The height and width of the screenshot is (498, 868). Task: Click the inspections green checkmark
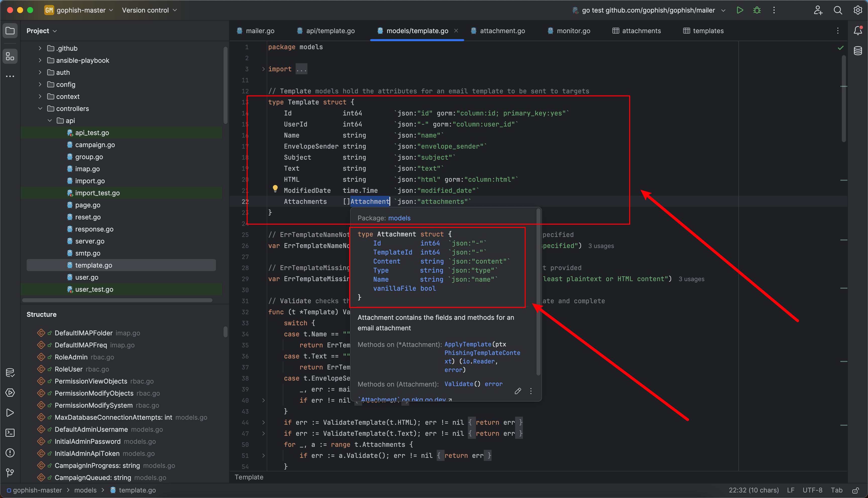click(841, 48)
